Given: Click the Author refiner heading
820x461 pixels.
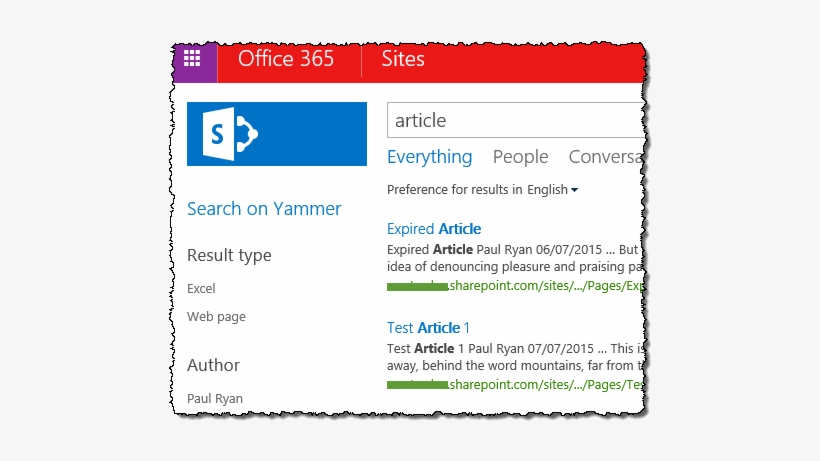Looking at the screenshot, I should click(213, 365).
